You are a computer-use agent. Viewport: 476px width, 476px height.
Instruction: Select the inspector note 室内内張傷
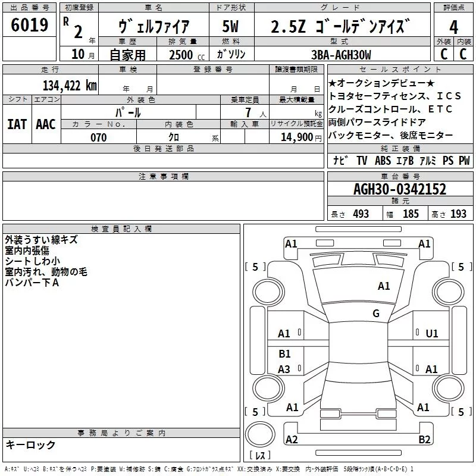[x=27, y=250]
